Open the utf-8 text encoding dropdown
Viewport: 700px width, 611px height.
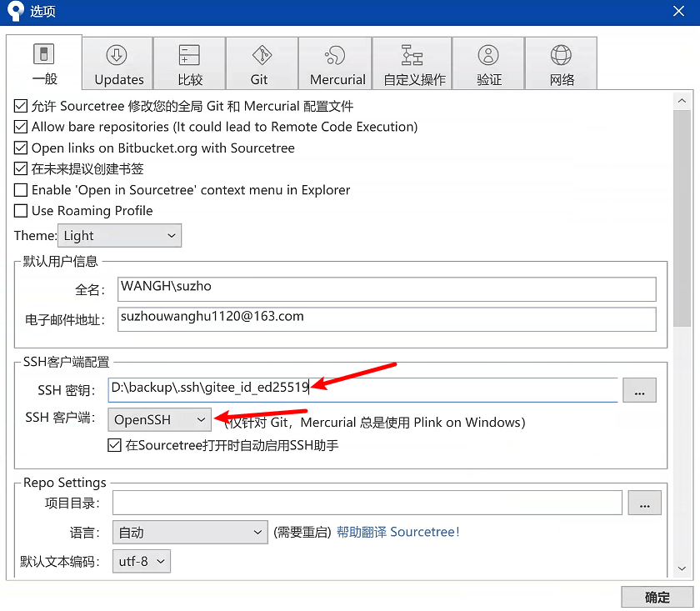tap(142, 561)
